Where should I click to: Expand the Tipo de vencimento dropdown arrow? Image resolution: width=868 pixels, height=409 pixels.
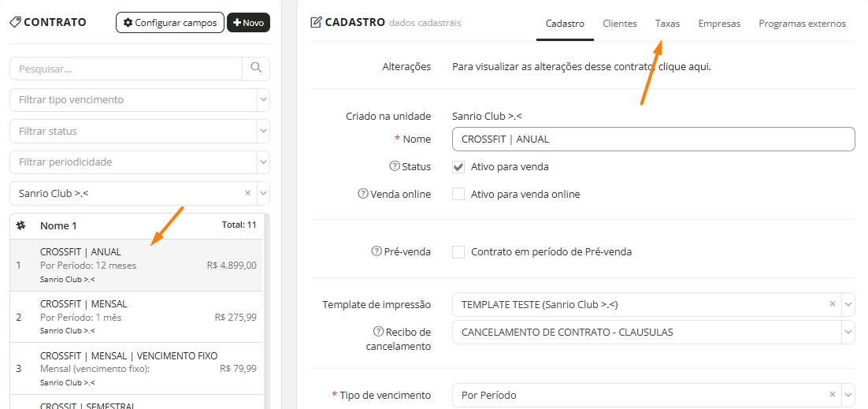pos(848,395)
